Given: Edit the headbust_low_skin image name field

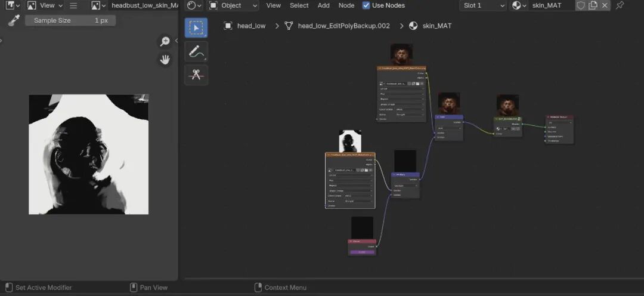Looking at the screenshot, I should (x=144, y=5).
